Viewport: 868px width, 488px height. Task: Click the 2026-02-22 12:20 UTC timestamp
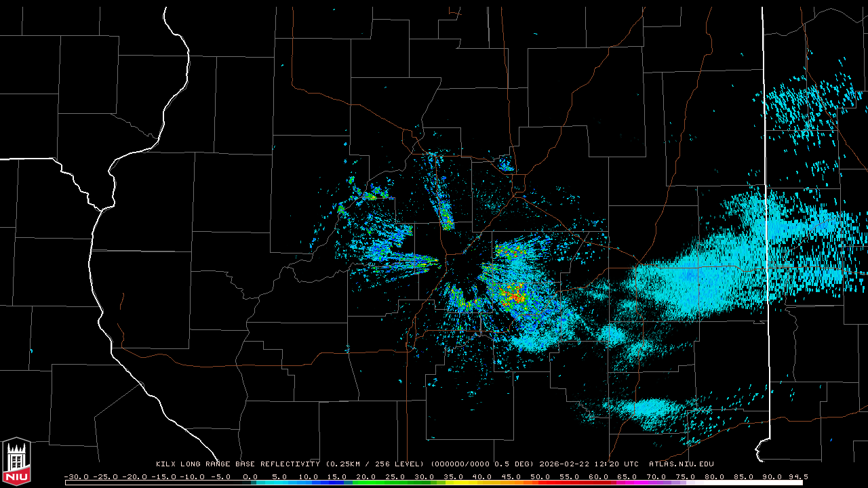pos(589,464)
